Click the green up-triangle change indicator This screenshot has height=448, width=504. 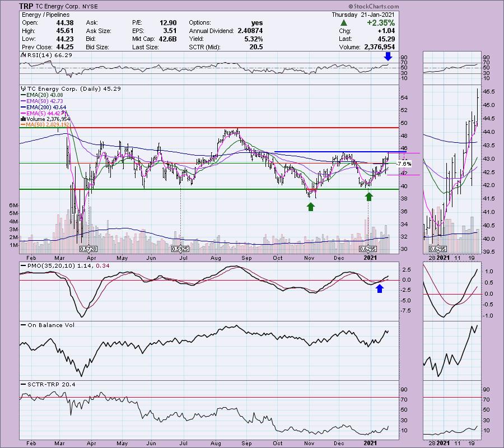[344, 23]
